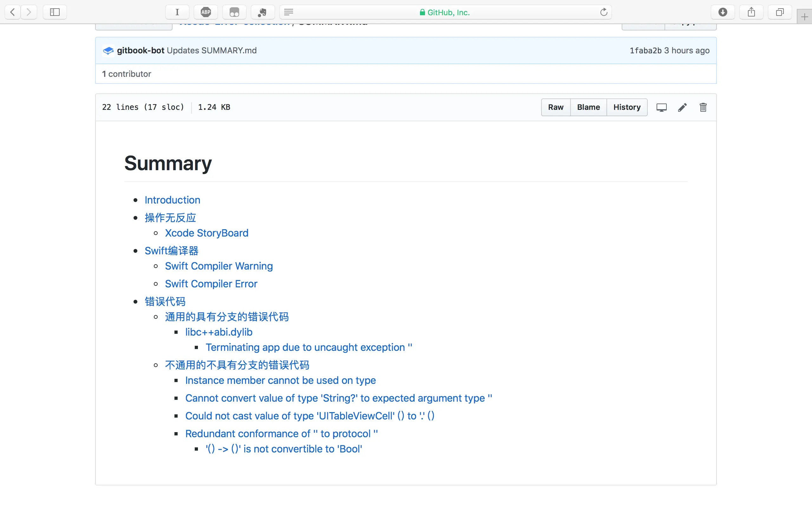
Task: Toggle Reader view icon in address bar
Action: click(x=289, y=12)
